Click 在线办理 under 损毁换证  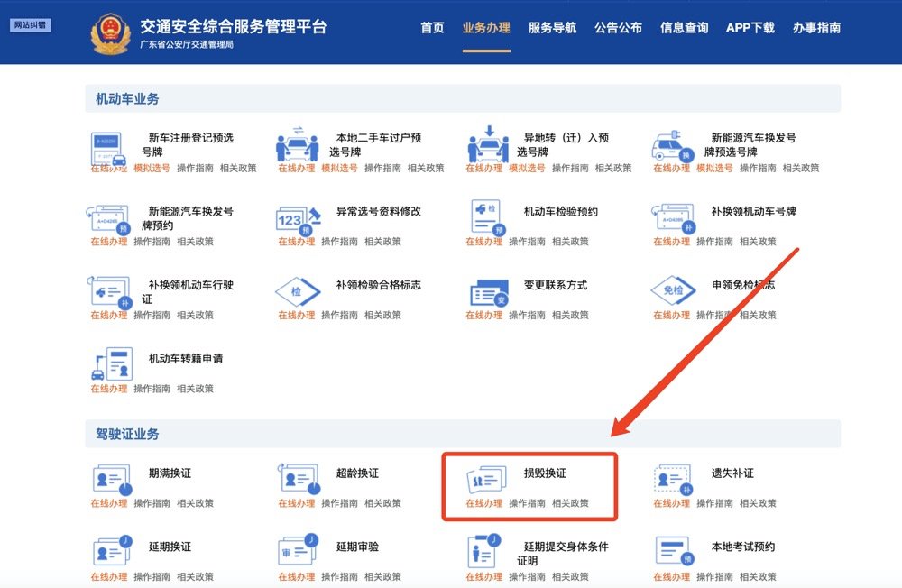[483, 503]
